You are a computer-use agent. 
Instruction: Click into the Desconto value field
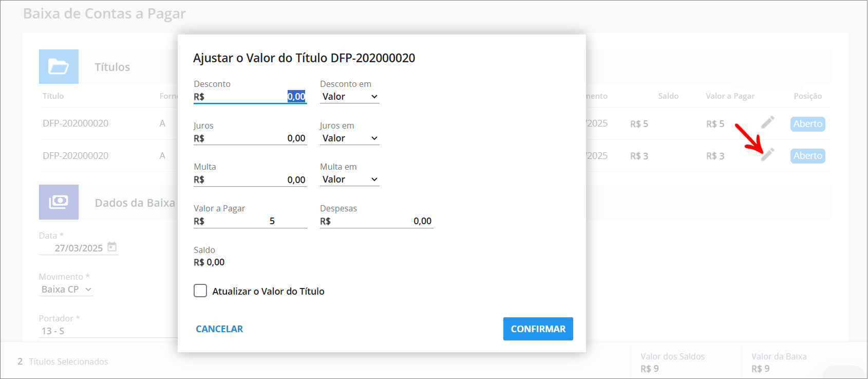click(250, 97)
